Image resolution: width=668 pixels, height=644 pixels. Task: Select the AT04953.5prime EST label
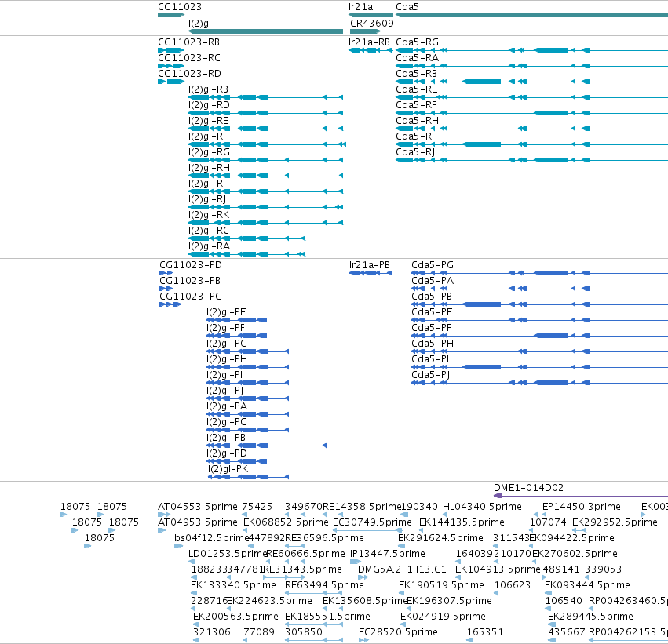[x=198, y=522]
